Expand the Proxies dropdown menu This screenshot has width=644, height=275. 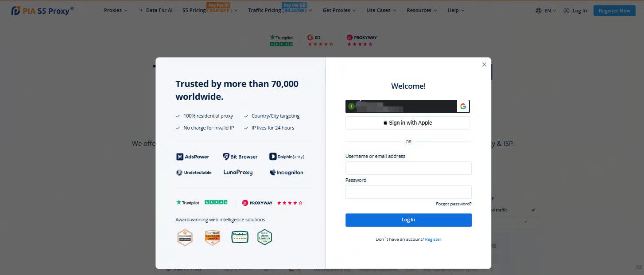pyautogui.click(x=116, y=10)
